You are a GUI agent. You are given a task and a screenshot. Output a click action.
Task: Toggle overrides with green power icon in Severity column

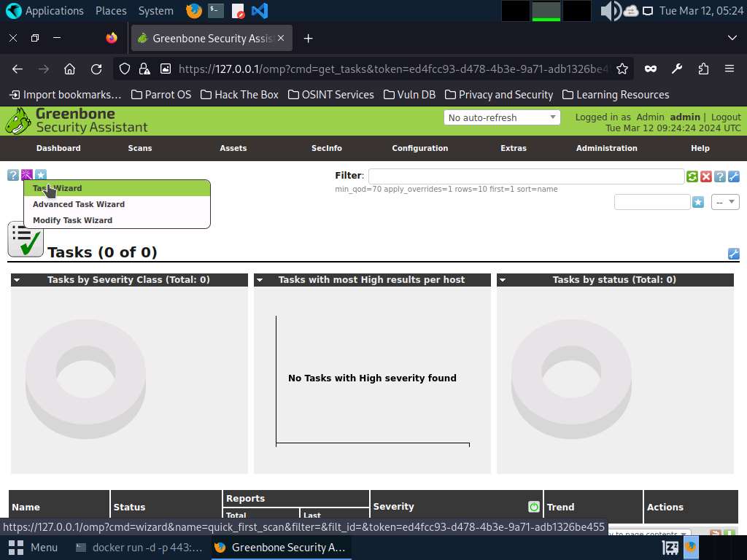tap(534, 507)
